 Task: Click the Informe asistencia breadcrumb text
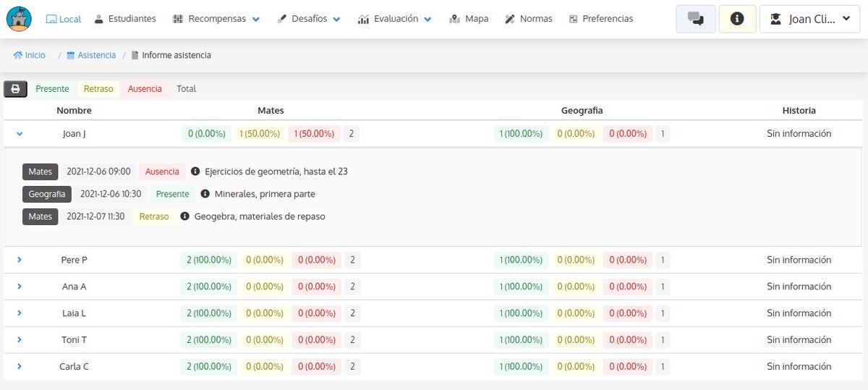(x=176, y=55)
